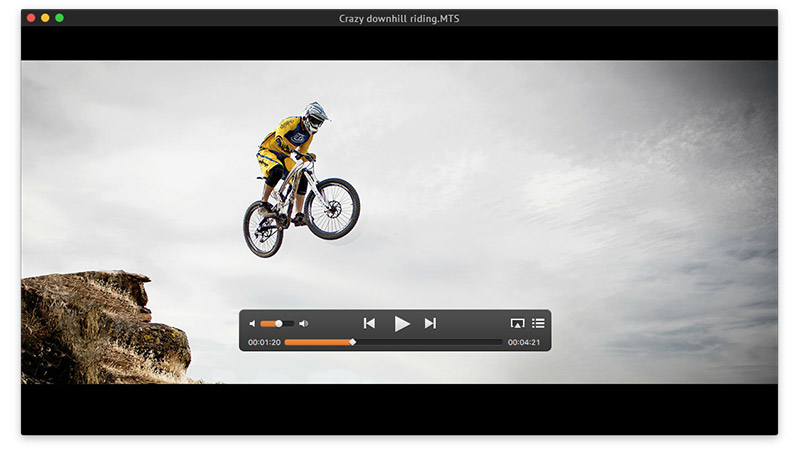Screen dimensions: 800x450
Task: Click the title Crazy downhill riding.MTS
Action: pos(399,18)
